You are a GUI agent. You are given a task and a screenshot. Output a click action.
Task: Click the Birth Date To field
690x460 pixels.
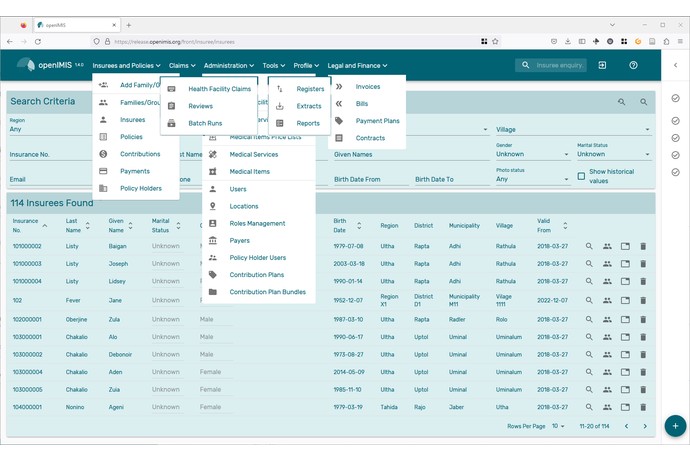point(452,179)
